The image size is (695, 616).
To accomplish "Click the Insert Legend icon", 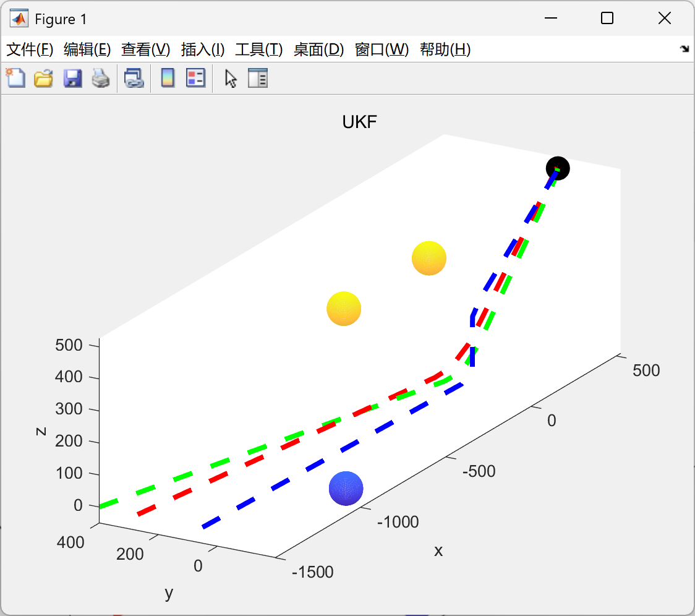I will coord(195,78).
